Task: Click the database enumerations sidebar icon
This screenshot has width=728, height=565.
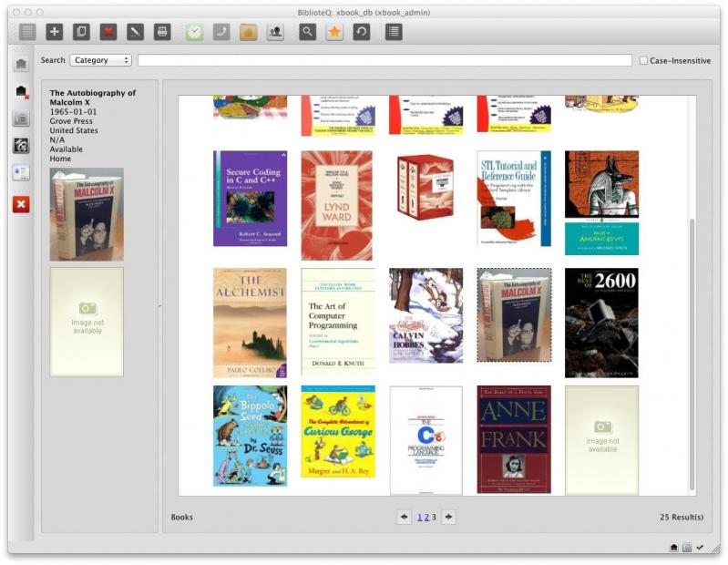Action: [x=21, y=118]
